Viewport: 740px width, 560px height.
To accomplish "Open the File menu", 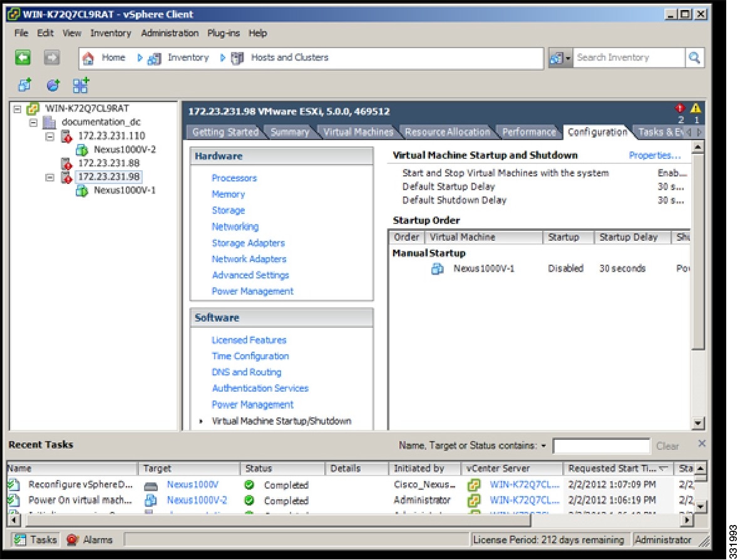I will pyautogui.click(x=21, y=33).
